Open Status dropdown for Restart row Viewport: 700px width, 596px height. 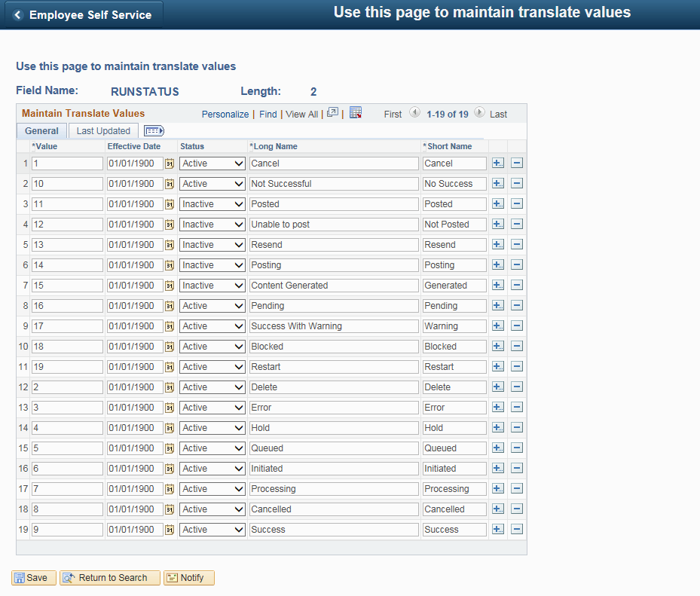tap(212, 368)
